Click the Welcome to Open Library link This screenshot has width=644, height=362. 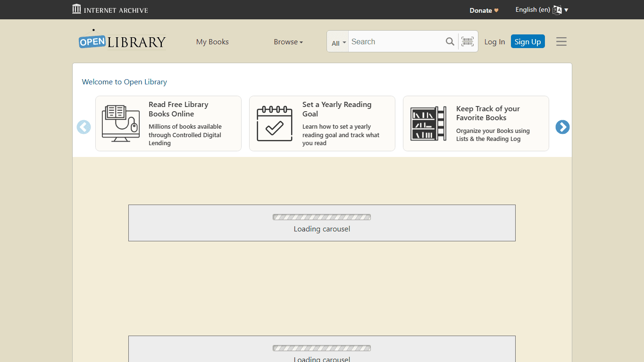125,82
